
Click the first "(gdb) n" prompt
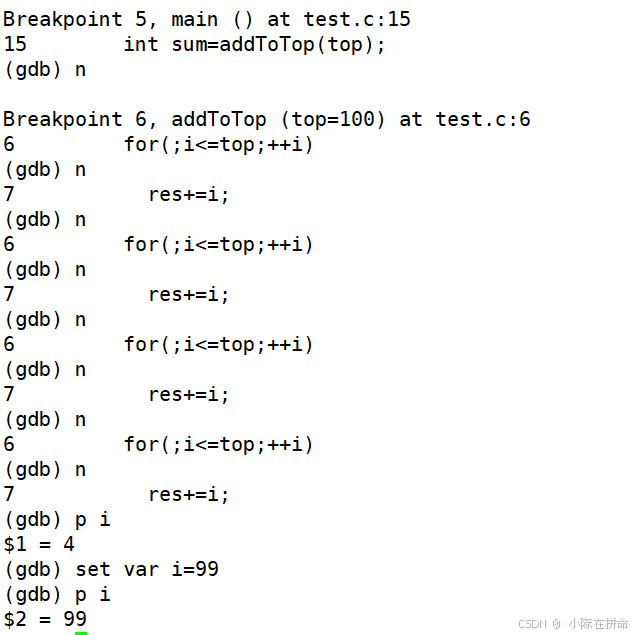(45, 70)
